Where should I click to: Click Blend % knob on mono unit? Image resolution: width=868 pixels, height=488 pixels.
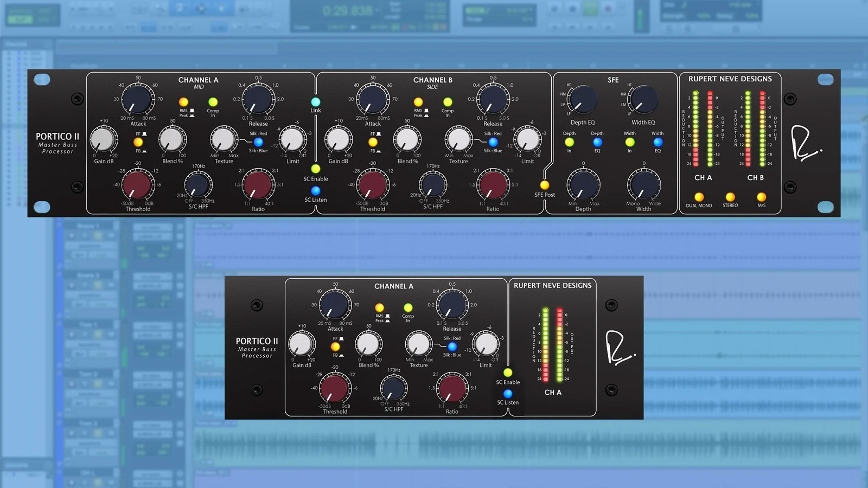coord(368,344)
